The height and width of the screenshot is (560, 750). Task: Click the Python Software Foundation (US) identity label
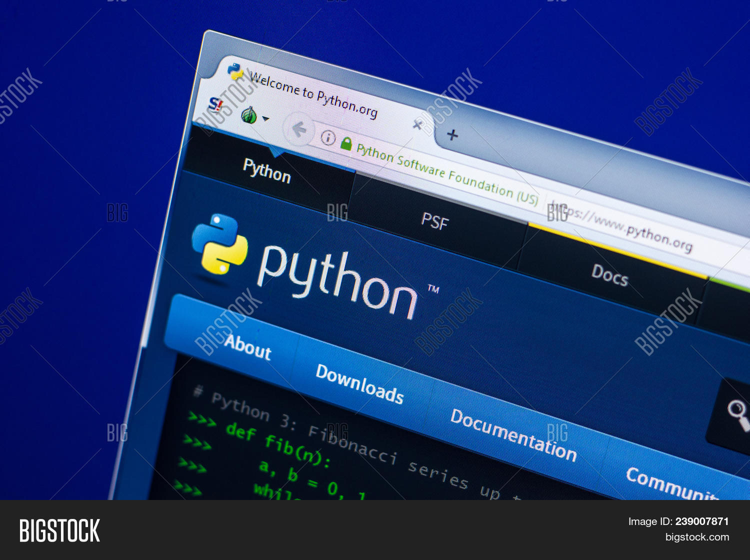coord(446,173)
